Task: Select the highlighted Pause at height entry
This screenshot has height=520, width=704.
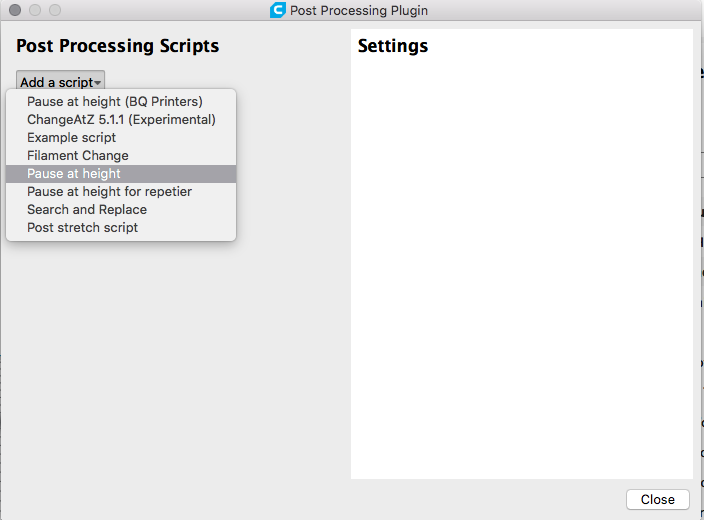Action: (x=121, y=174)
